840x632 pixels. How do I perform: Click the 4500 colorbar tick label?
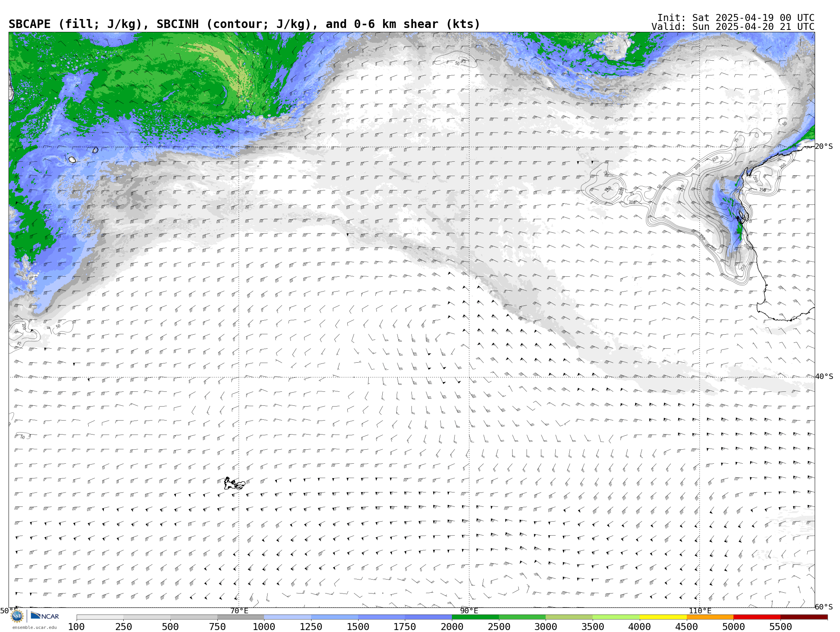coord(686,627)
